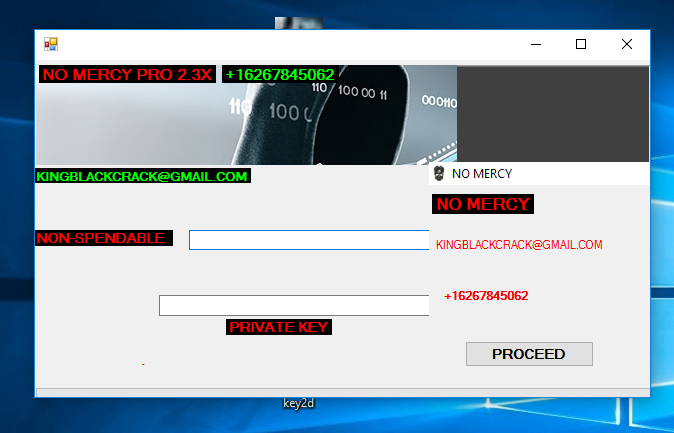Viewport: 674px width, 433px height.
Task: Click the NON-SPENDABLE label
Action: point(101,238)
